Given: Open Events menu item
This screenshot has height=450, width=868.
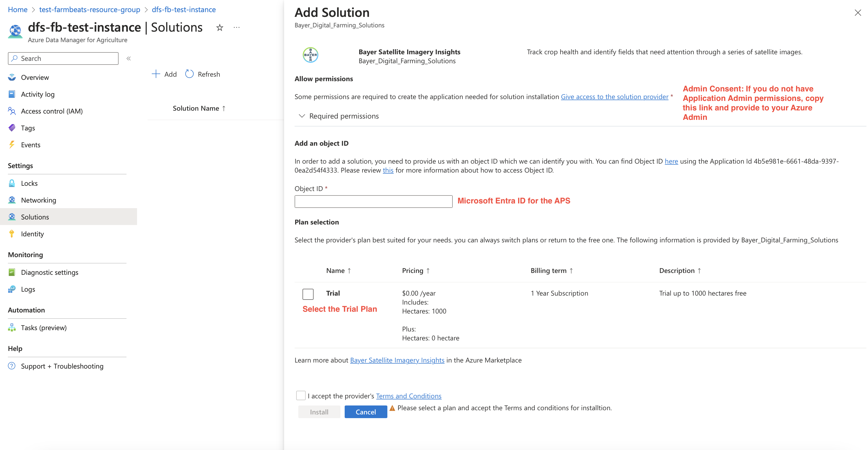Looking at the screenshot, I should point(69,145).
